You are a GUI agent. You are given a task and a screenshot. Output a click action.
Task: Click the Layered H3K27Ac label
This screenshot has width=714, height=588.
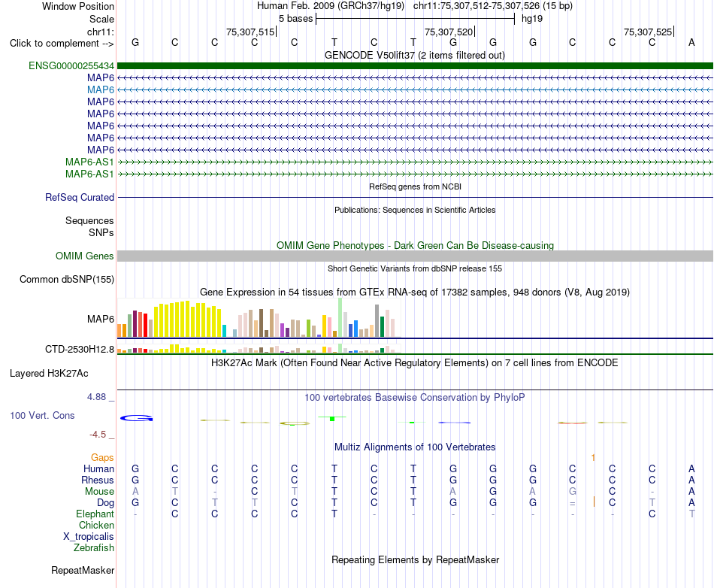49,374
